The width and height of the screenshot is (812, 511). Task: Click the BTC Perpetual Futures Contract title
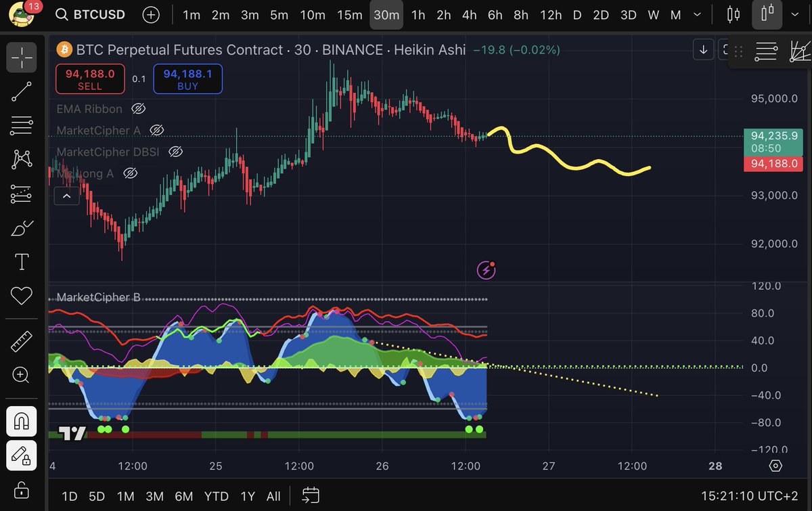[x=179, y=50]
